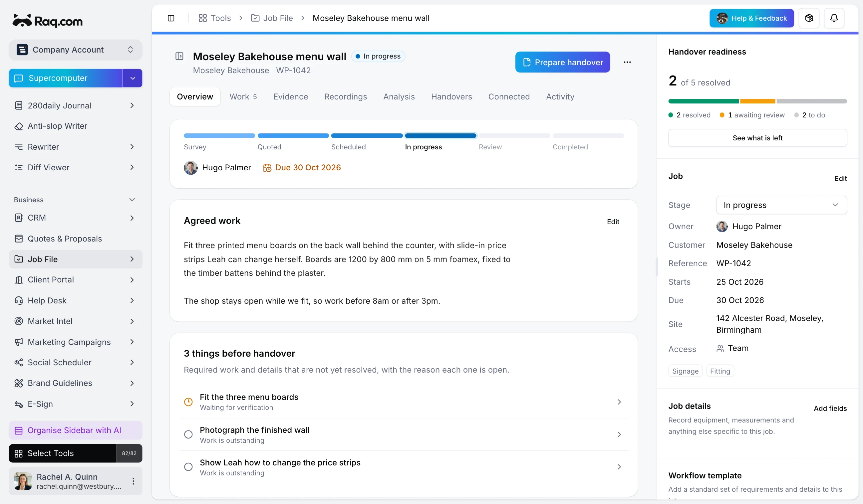Screen dimensions: 863x504
Task: Open Quotes & Proposals
Action: point(75,239)
